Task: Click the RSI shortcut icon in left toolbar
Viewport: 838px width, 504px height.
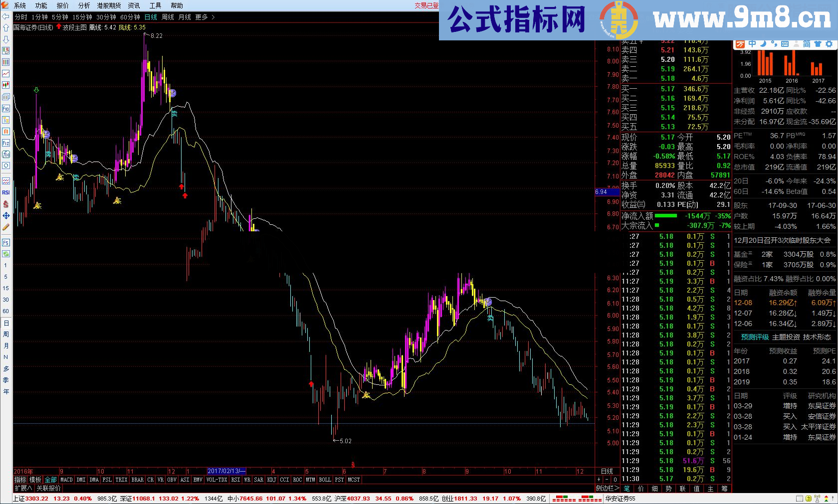Action: coord(5,192)
